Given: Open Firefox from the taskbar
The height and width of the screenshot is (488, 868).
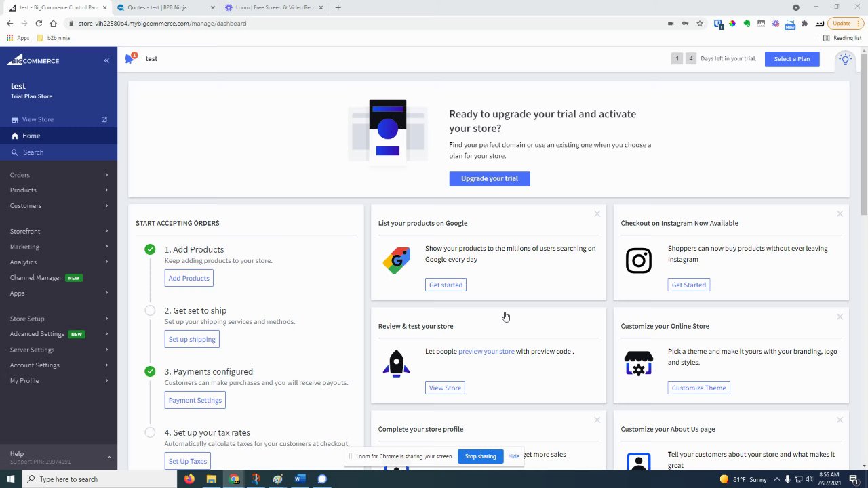Looking at the screenshot, I should pos(189,479).
